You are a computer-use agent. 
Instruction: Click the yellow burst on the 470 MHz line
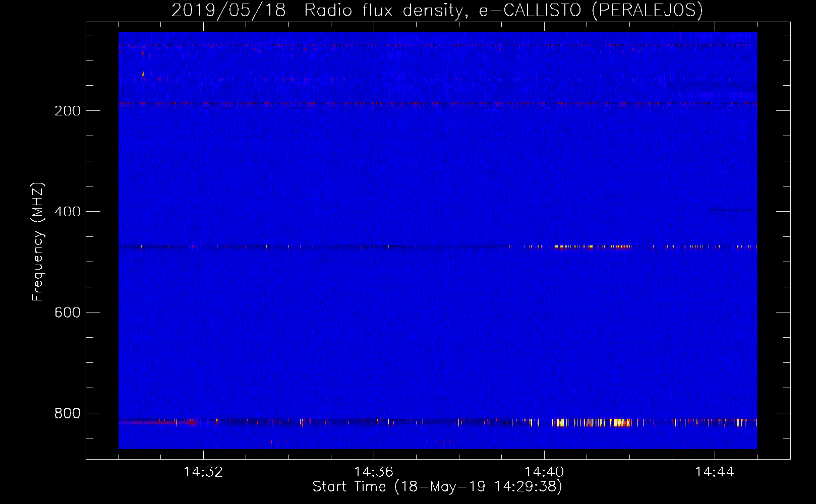pyautogui.click(x=592, y=246)
